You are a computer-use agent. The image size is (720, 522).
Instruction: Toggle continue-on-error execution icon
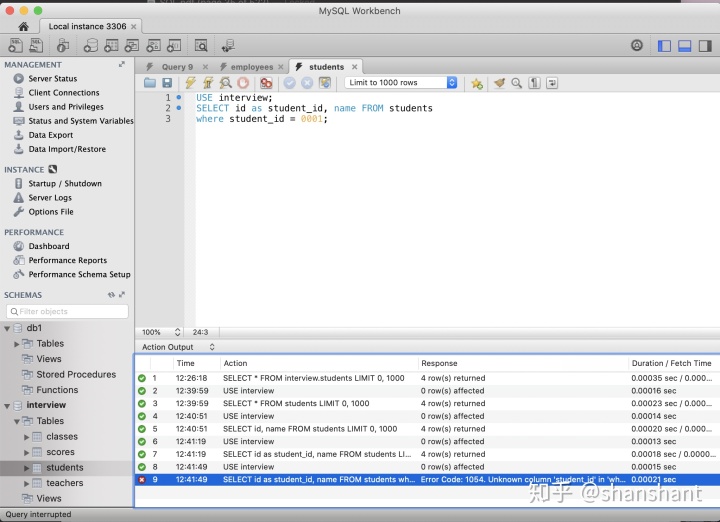tap(266, 83)
